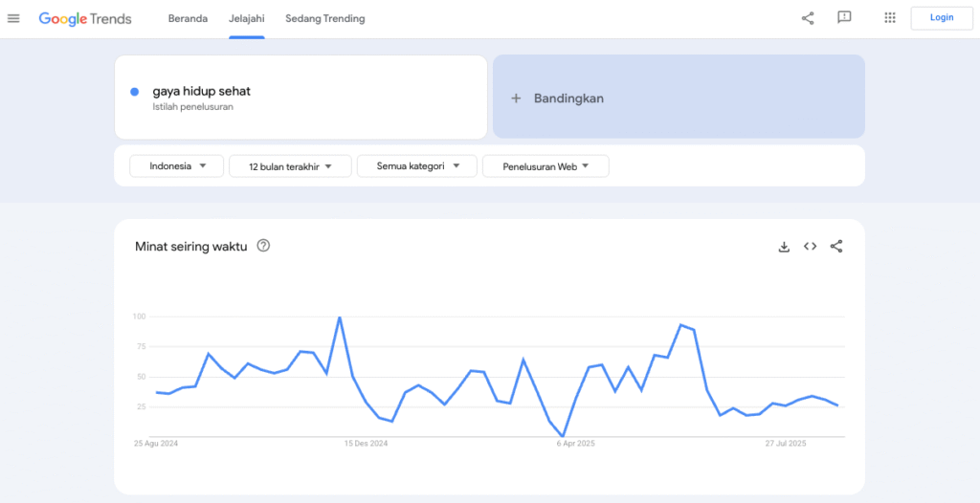980x503 pixels.
Task: Download the chart data as CSV
Action: pos(784,247)
